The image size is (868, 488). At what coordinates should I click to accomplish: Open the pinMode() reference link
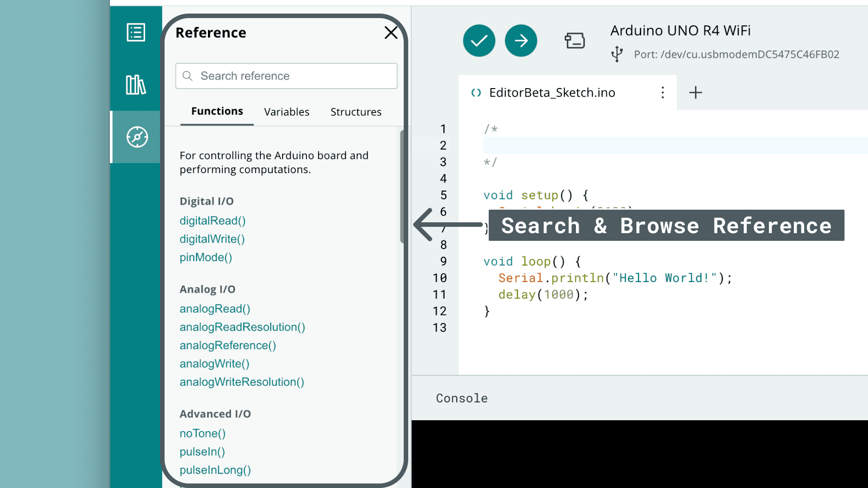click(x=206, y=258)
